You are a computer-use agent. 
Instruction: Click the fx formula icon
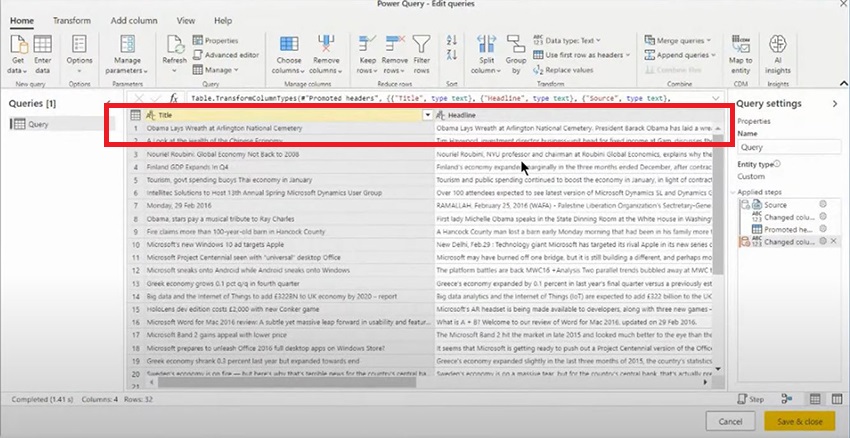click(173, 98)
